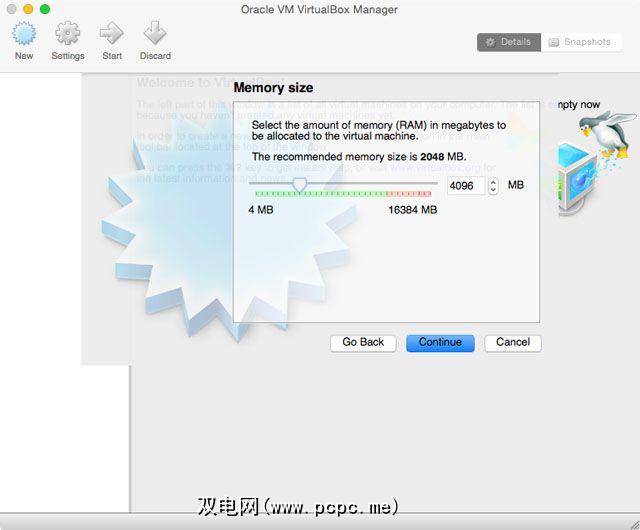Viewport: 640px width, 530px height.
Task: Cancel the Memory size dialog
Action: 513,343
